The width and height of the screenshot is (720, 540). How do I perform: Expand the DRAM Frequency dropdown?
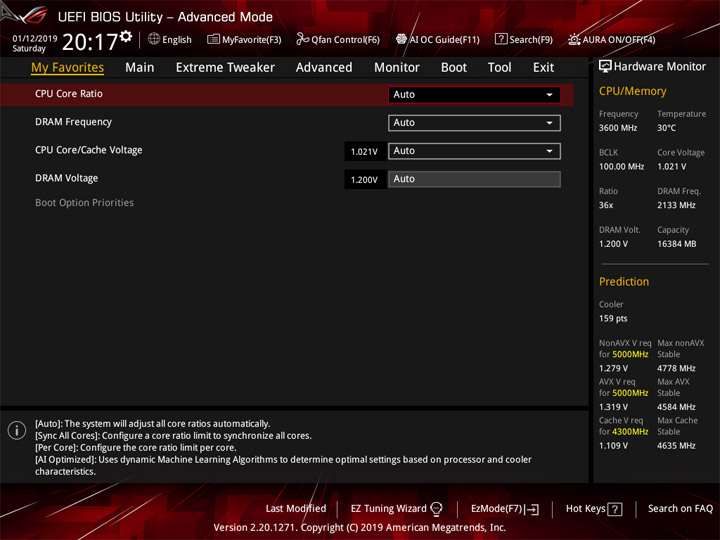click(x=474, y=123)
